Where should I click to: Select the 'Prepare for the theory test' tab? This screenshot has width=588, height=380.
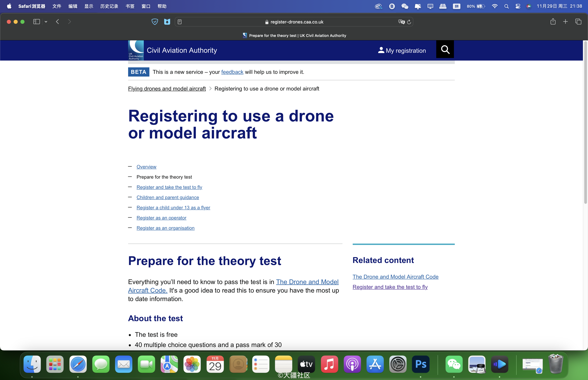pos(294,36)
